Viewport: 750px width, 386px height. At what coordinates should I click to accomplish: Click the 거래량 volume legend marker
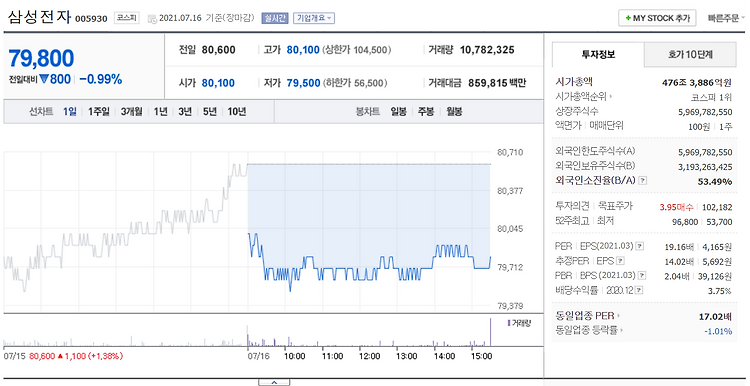pyautogui.click(x=508, y=323)
